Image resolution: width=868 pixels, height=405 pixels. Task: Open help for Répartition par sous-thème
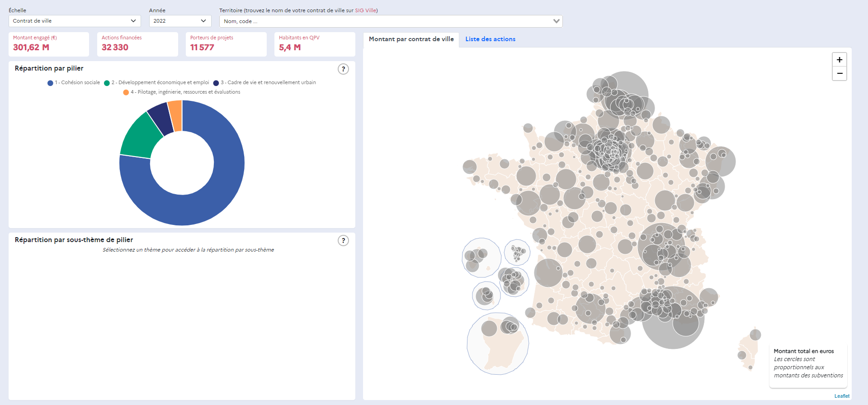pyautogui.click(x=343, y=241)
